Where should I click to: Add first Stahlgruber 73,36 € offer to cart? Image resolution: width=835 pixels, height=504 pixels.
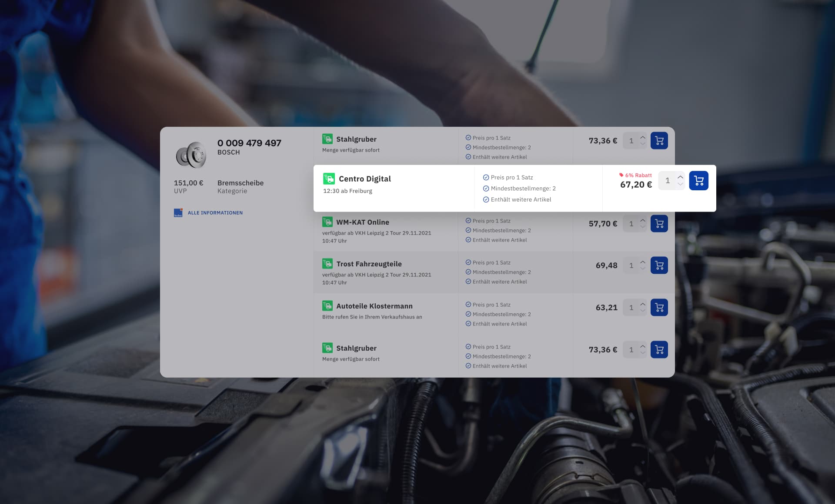(659, 141)
